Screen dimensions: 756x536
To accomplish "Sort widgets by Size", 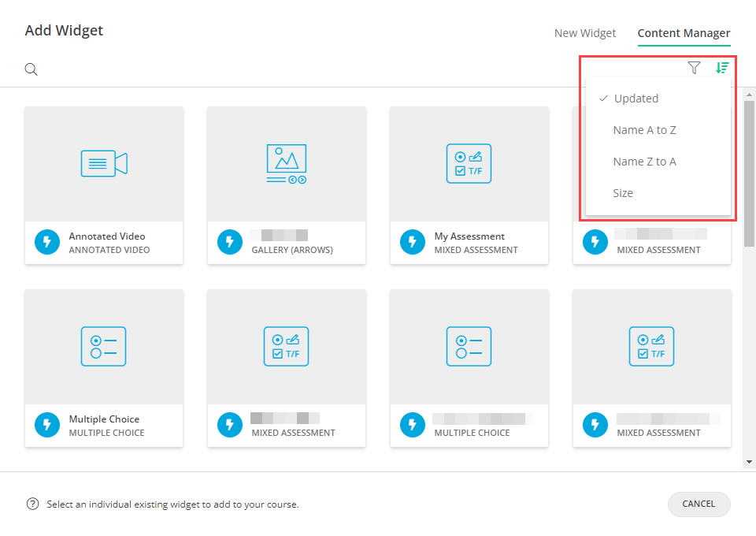I will click(623, 192).
